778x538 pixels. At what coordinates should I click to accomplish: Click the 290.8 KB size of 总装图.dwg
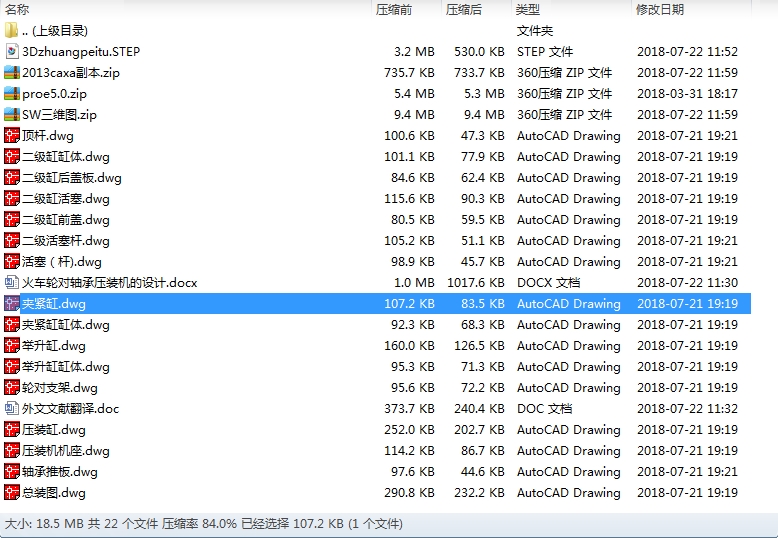pos(409,493)
